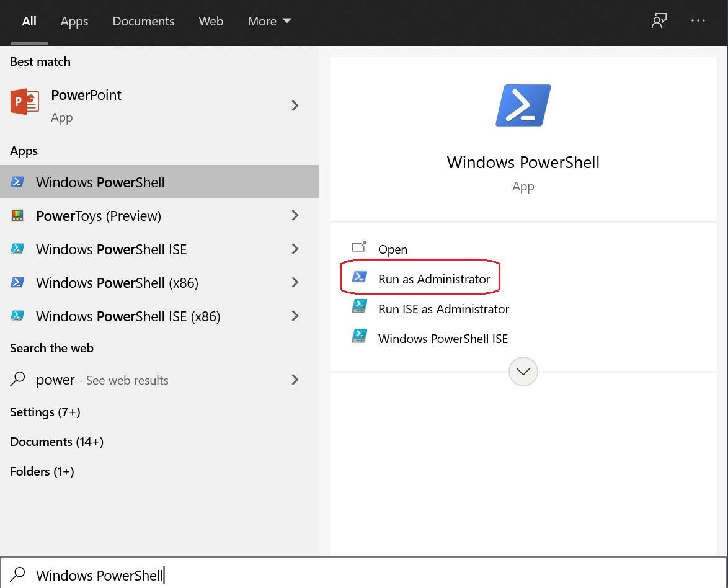Click the Run ISE as Administrator icon
The image size is (728, 588).
(360, 306)
